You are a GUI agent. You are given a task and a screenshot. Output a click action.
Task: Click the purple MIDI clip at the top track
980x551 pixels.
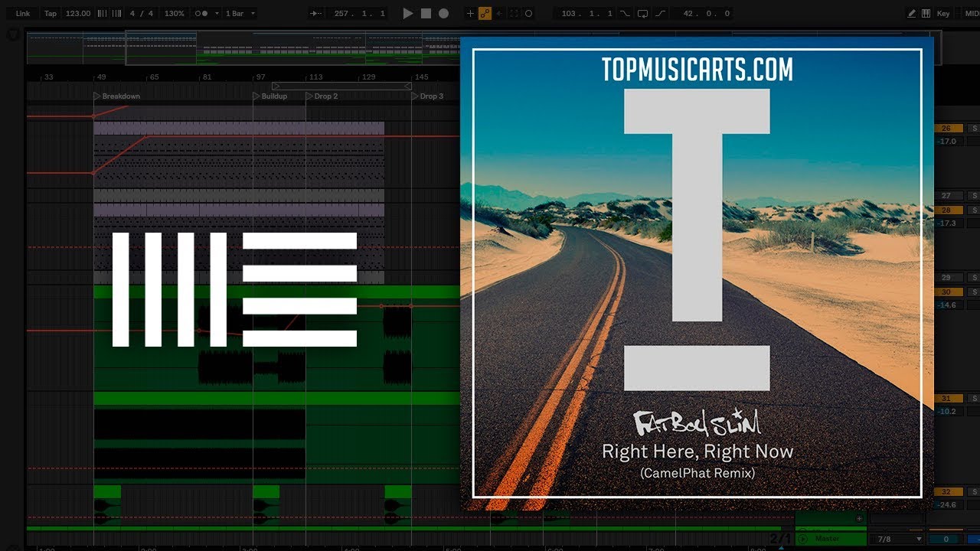pyautogui.click(x=239, y=128)
